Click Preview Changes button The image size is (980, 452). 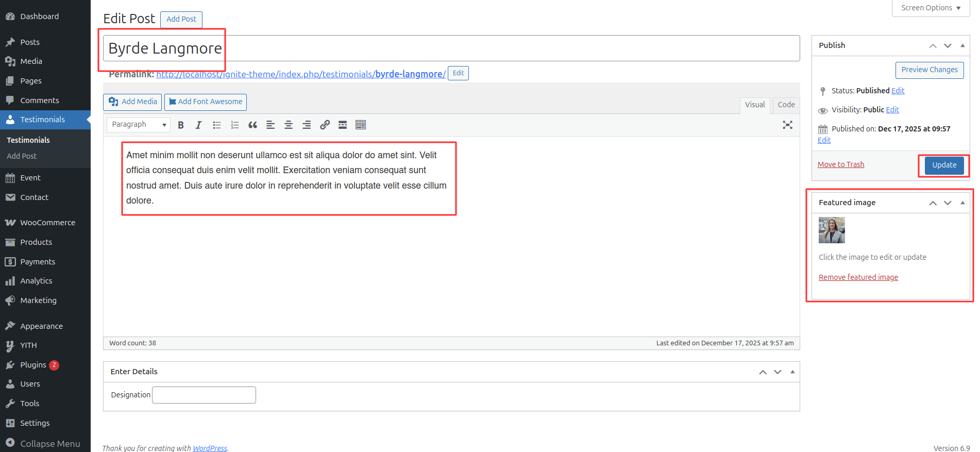[930, 70]
